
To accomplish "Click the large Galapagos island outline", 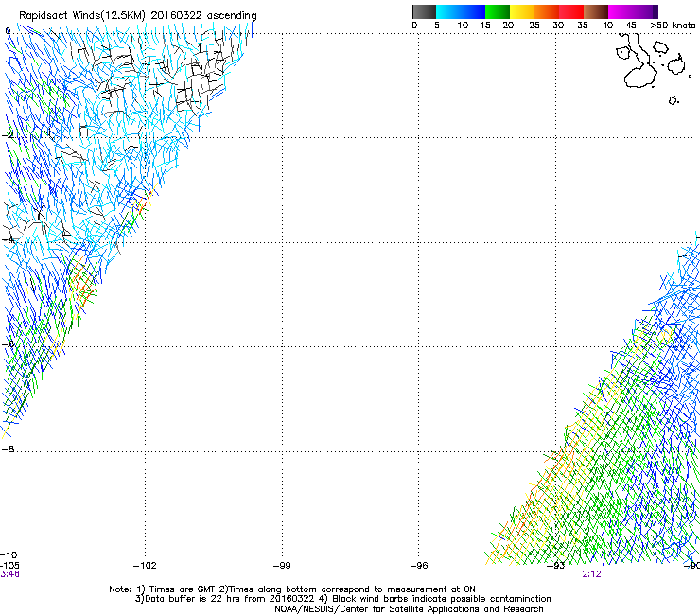I will click(639, 62).
